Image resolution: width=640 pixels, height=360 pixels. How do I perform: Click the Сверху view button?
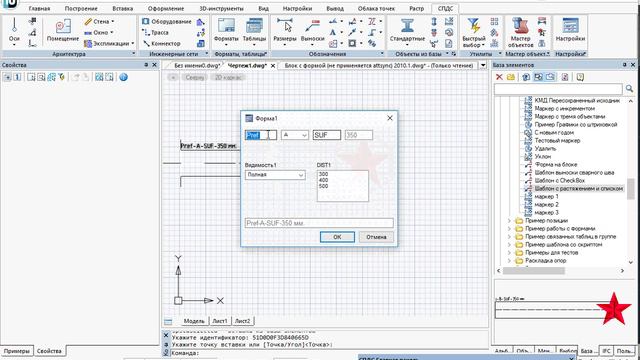(194, 77)
